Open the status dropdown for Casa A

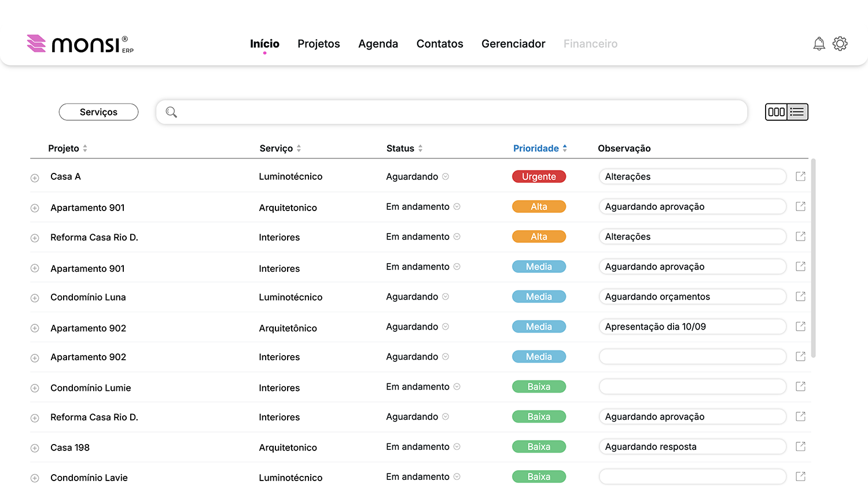coord(446,177)
